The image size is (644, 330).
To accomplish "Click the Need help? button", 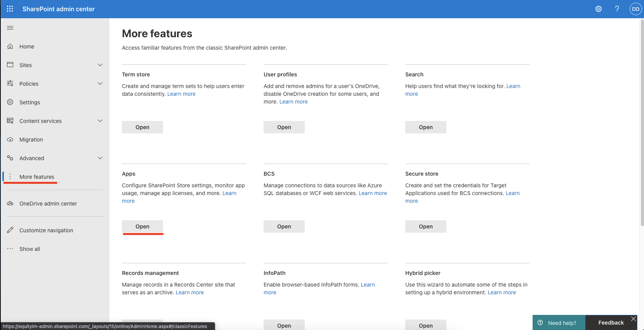I will click(559, 323).
